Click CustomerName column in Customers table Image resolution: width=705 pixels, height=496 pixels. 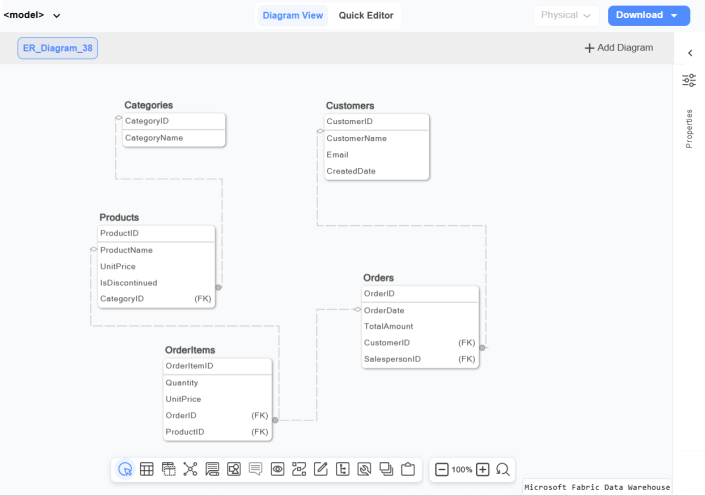click(x=377, y=139)
